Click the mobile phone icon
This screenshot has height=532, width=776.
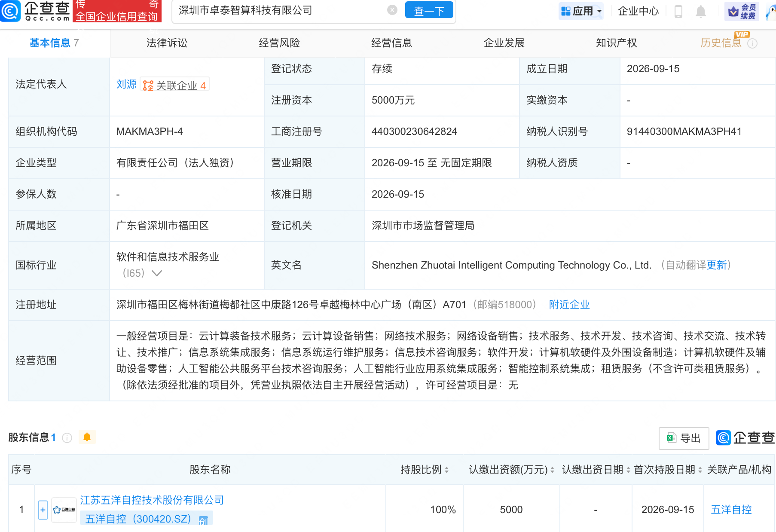[678, 11]
